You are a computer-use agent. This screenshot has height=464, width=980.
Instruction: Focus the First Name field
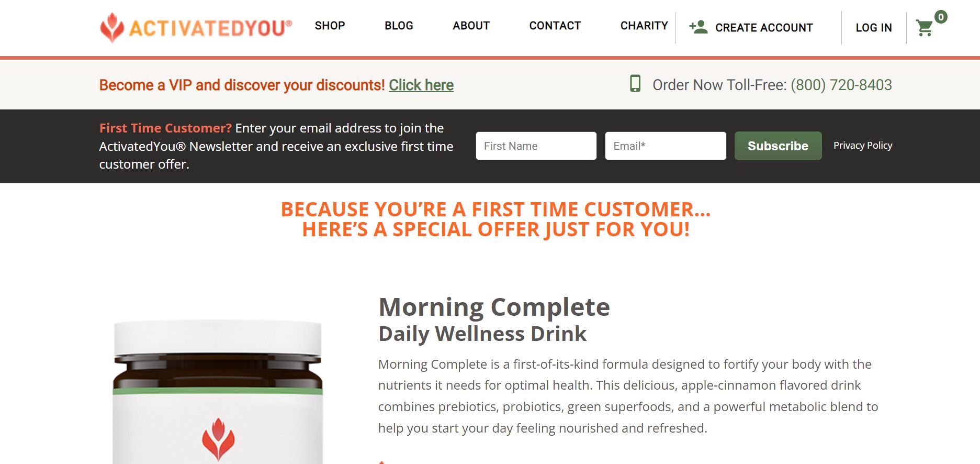tap(536, 146)
